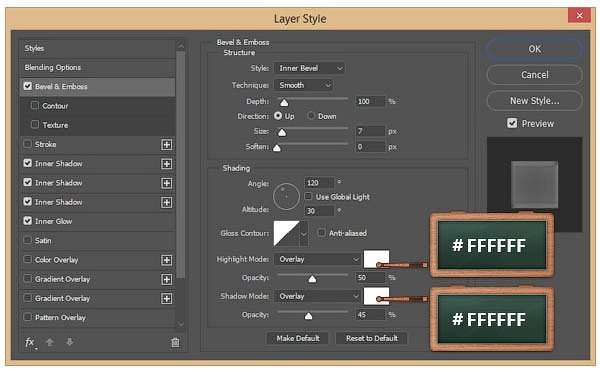Select the Inner Glow effect row

tap(98, 221)
